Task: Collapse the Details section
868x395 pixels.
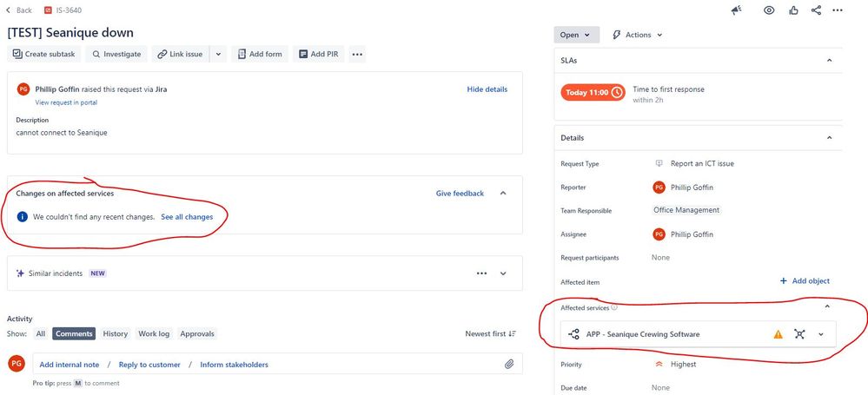Action: 829,138
